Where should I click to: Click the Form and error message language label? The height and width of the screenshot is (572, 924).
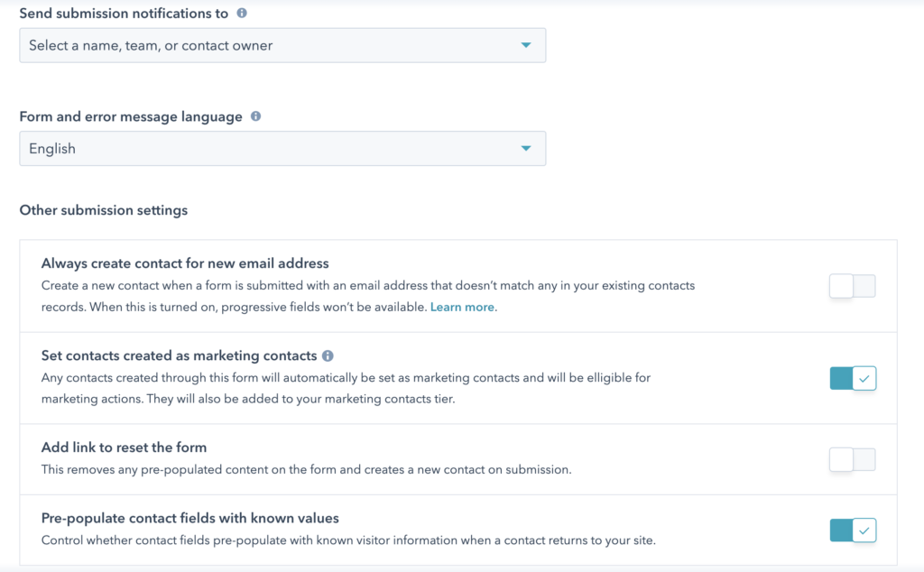[131, 116]
